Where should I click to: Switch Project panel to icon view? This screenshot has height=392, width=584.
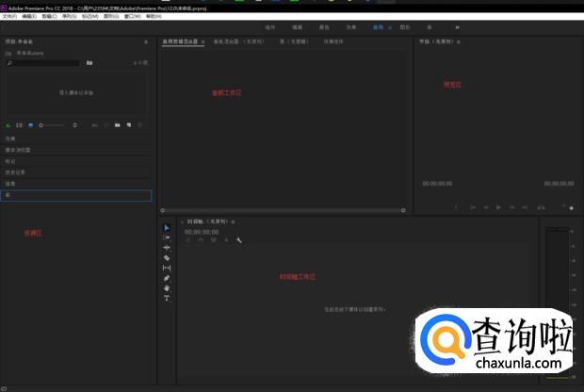point(31,125)
